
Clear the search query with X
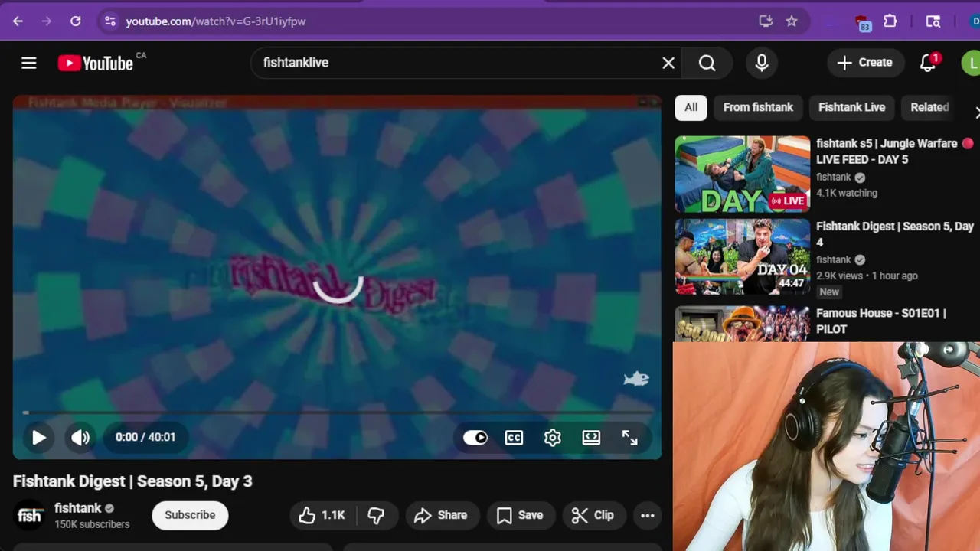click(668, 63)
